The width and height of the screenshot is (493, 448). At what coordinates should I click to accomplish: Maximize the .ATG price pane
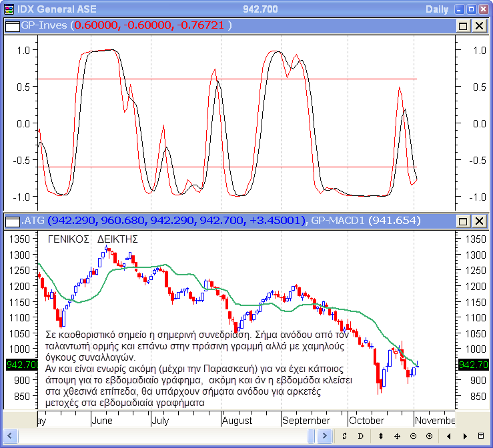[x=463, y=221]
